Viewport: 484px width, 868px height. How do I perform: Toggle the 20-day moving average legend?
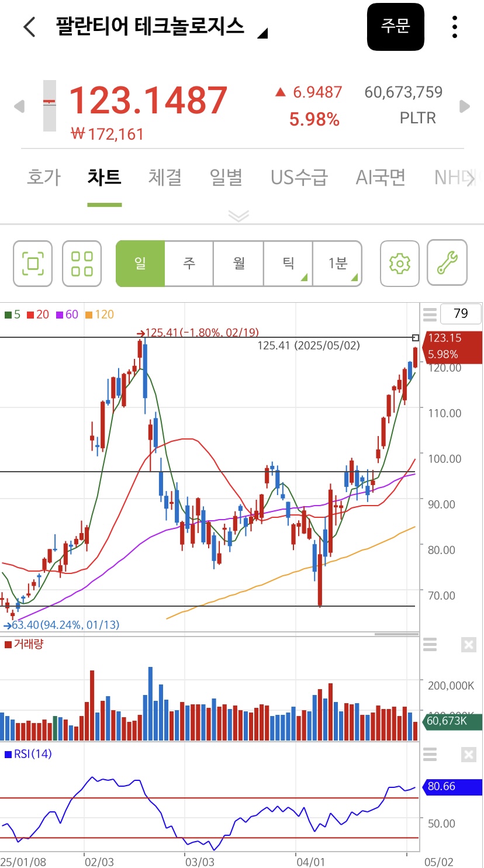[38, 314]
